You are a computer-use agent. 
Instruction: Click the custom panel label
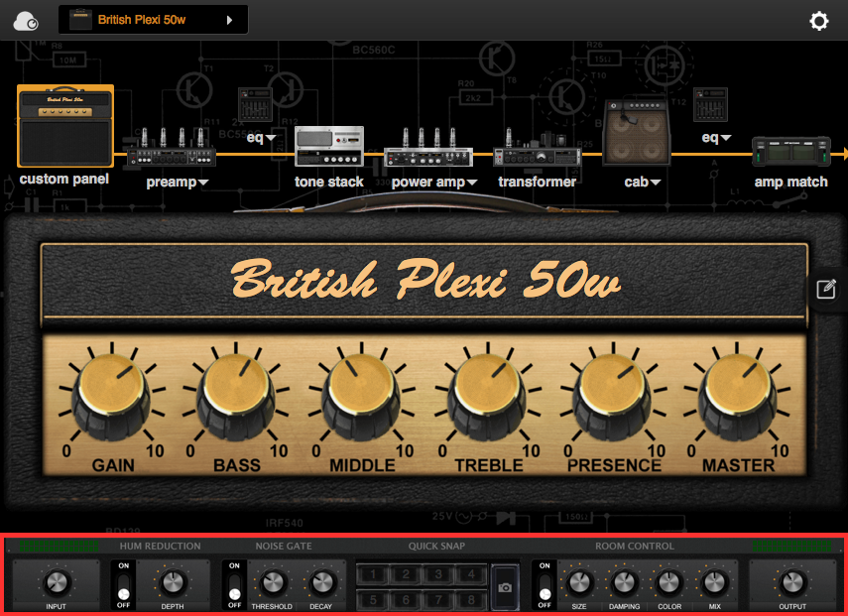click(64, 179)
